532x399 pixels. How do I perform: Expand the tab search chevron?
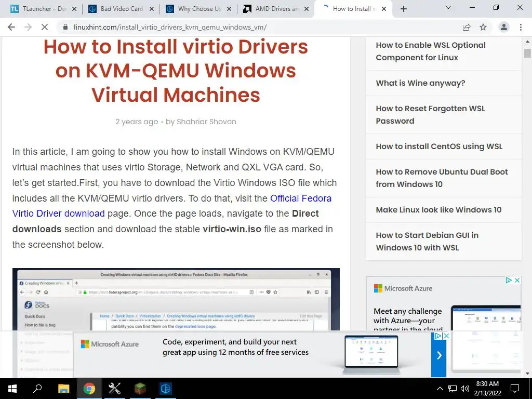coord(448,7)
